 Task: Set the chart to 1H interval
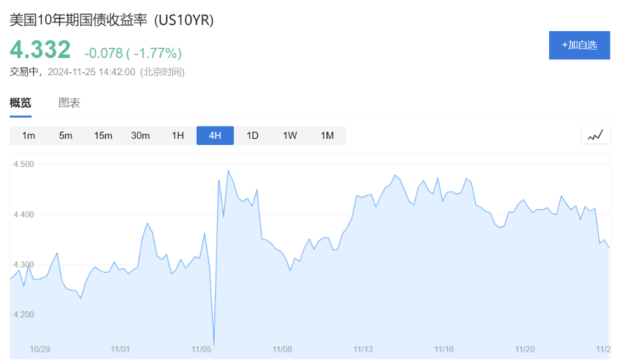click(178, 136)
